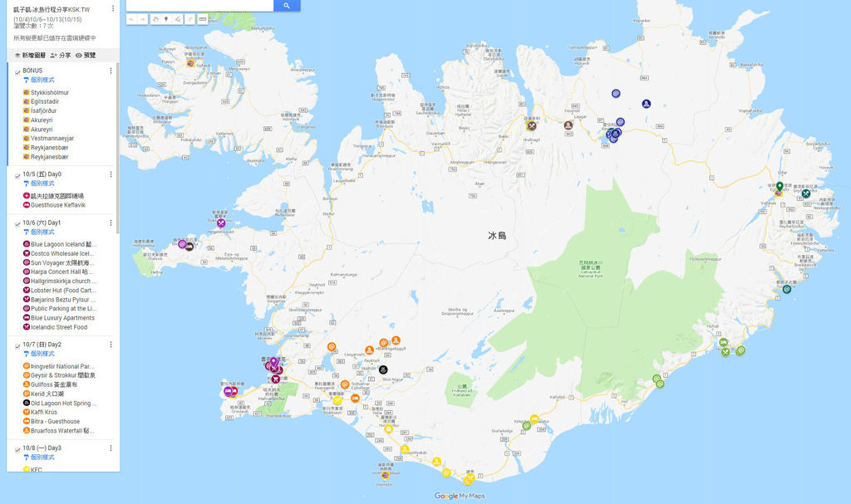Select Hallgrimskirkja church list entry
The image size is (851, 504).
[63, 281]
